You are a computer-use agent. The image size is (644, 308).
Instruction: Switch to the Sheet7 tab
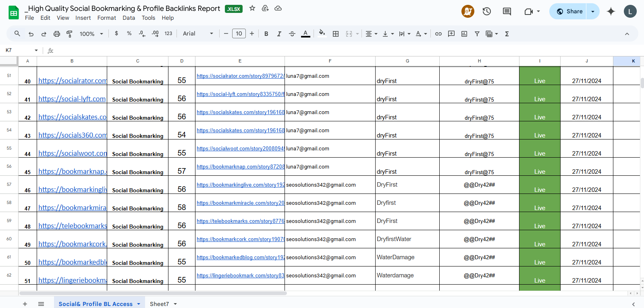click(159, 304)
